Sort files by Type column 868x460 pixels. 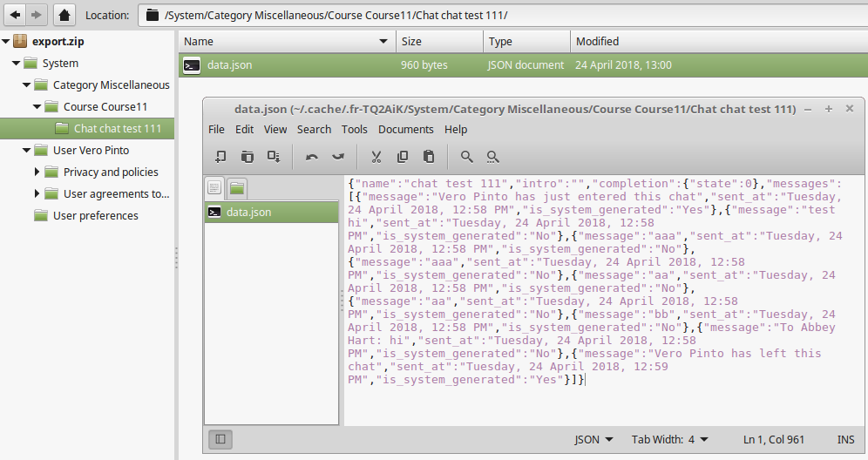coord(526,42)
